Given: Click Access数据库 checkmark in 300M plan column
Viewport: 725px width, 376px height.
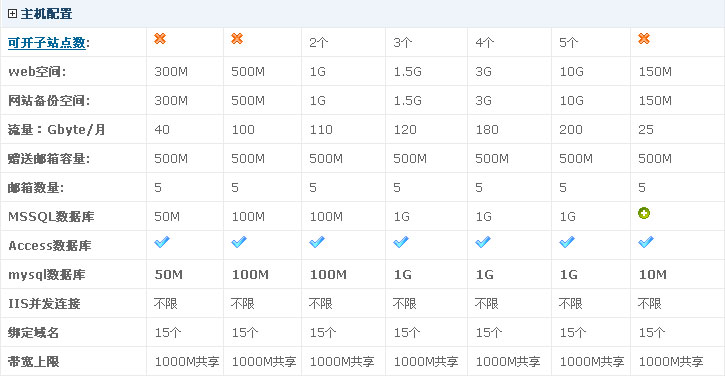Looking at the screenshot, I should click(162, 242).
